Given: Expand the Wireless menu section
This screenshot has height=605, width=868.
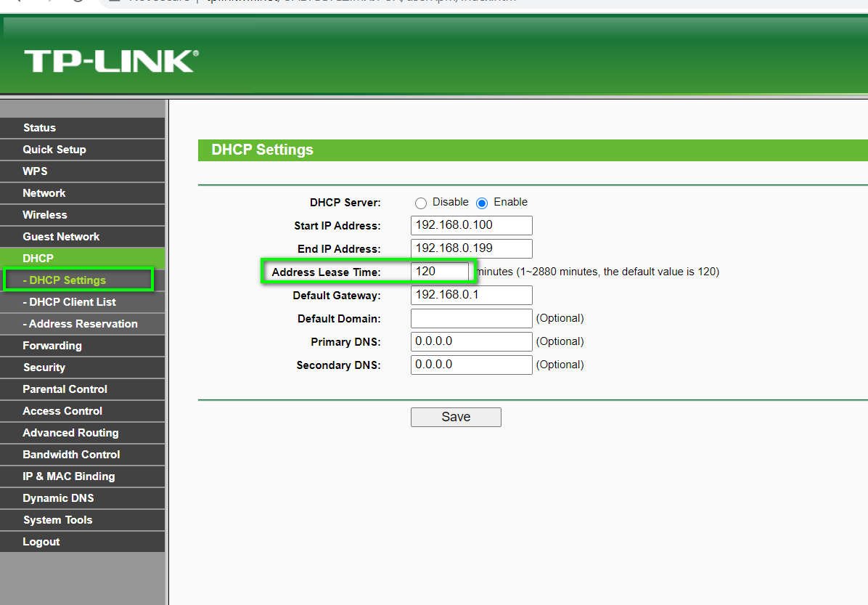Looking at the screenshot, I should 45,215.
